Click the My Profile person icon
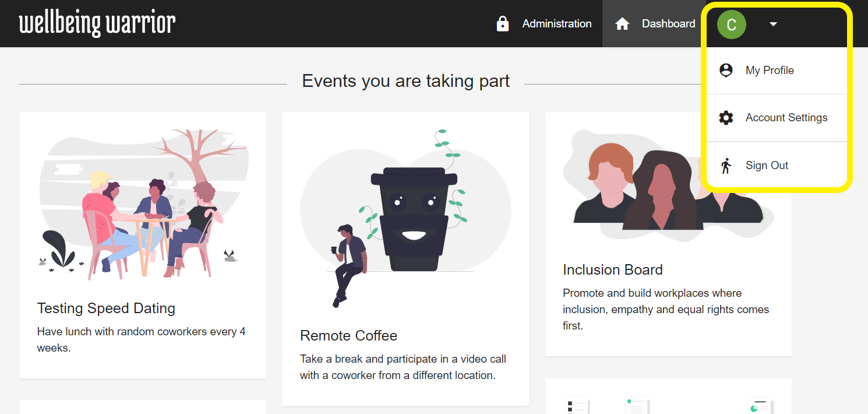Viewport: 868px width, 414px height. click(x=726, y=71)
